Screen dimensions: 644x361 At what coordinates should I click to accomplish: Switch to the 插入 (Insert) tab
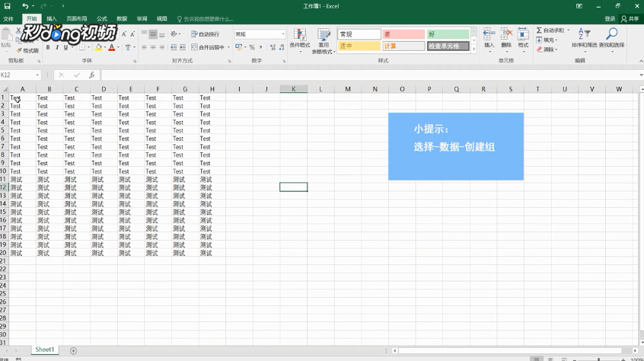pyautogui.click(x=51, y=19)
